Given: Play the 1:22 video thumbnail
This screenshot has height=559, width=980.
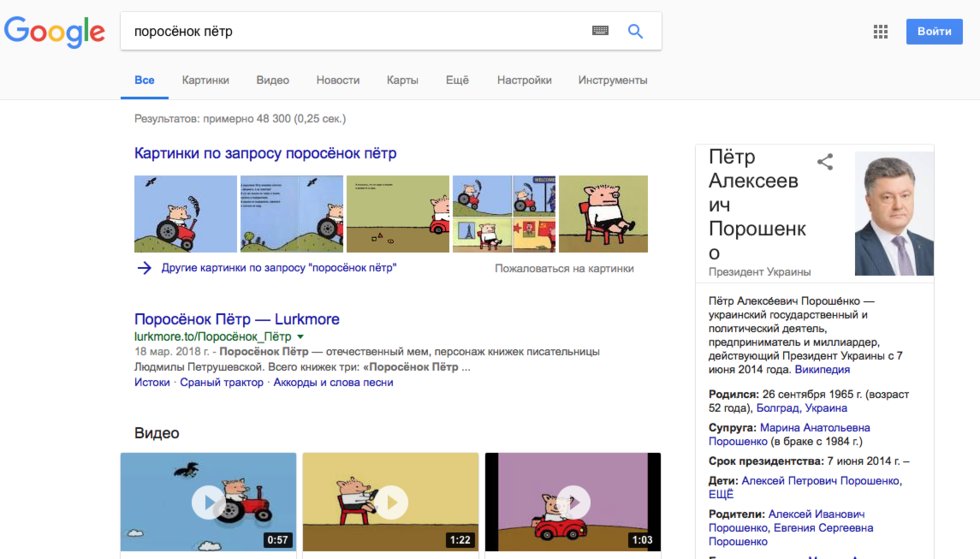Looking at the screenshot, I should tap(390, 502).
